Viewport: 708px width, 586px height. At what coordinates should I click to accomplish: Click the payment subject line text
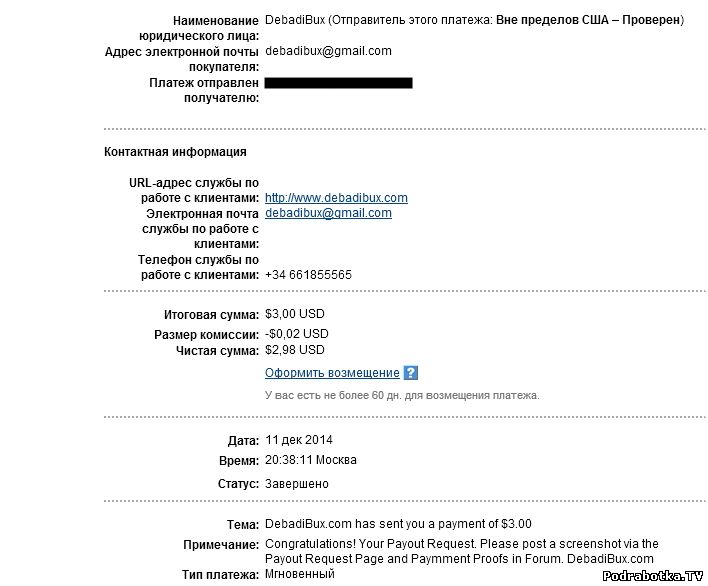[x=398, y=524]
